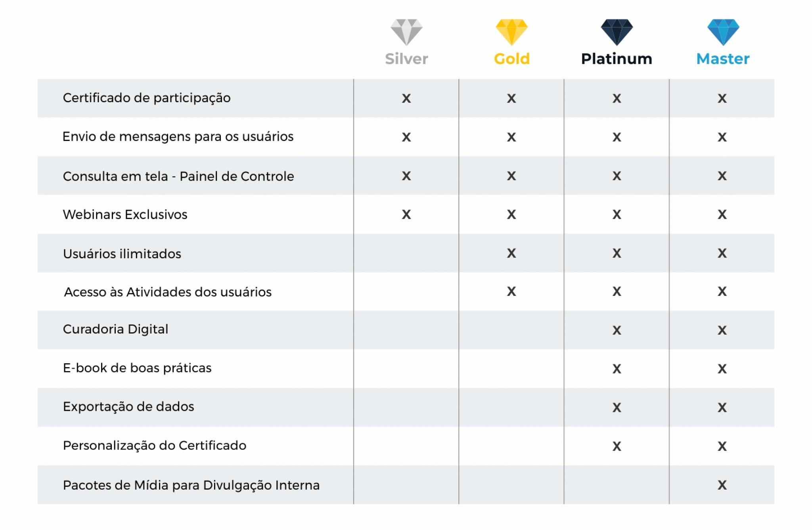The image size is (812, 530).
Task: Click the Master blue diamond icon
Action: (x=723, y=32)
